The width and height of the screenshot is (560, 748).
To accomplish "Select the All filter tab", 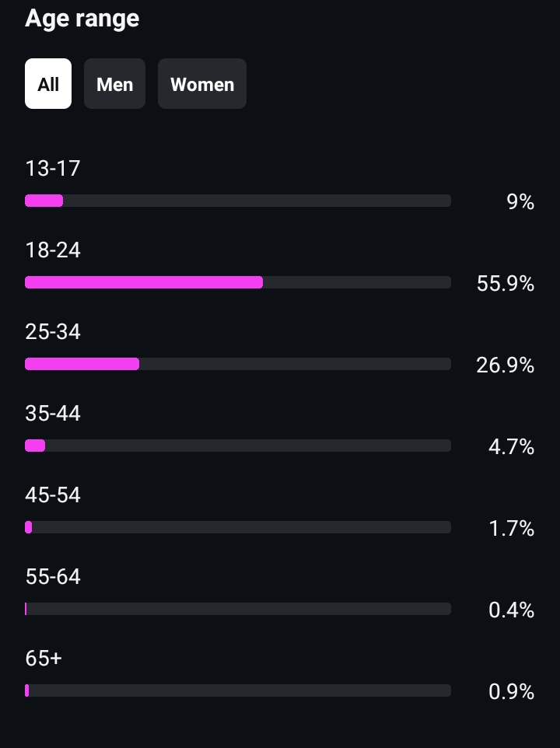I will tap(48, 84).
